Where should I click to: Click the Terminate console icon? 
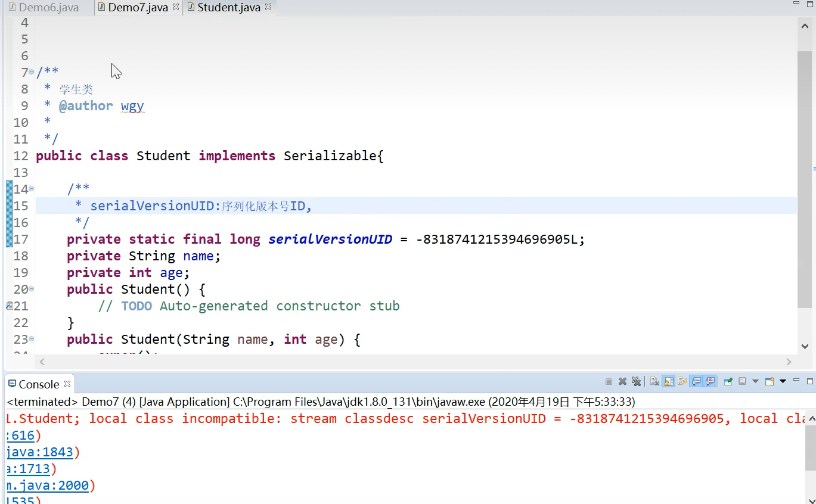coord(609,381)
